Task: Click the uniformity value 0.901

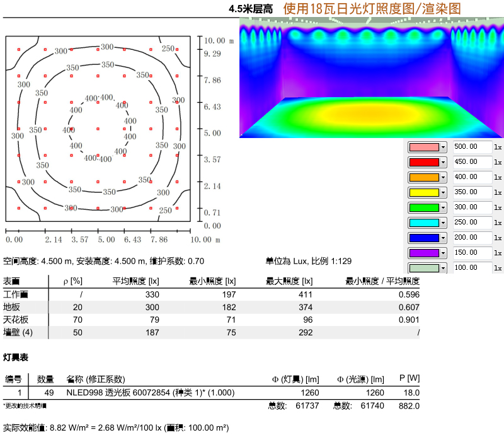Action: pyautogui.click(x=409, y=320)
